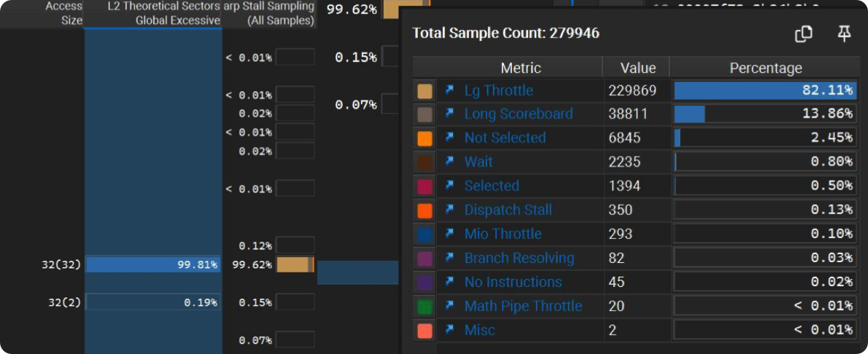Screen dimensions: 868x354
Task: Click the orange Not Selected color swatch
Action: click(x=425, y=138)
